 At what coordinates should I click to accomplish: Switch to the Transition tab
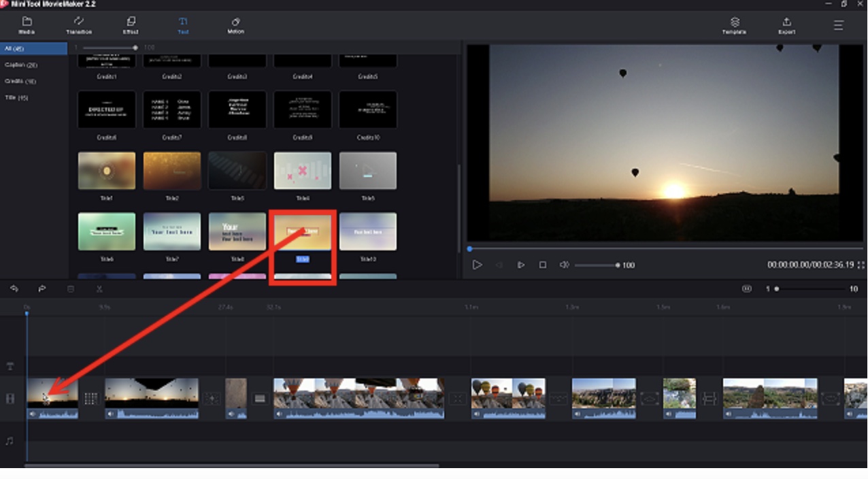[x=79, y=26]
